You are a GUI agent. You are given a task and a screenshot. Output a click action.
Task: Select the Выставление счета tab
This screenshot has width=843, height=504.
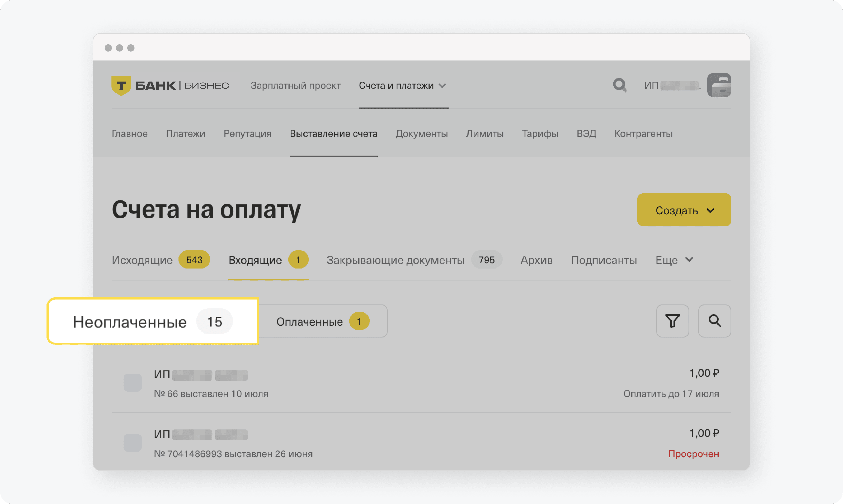(x=333, y=133)
